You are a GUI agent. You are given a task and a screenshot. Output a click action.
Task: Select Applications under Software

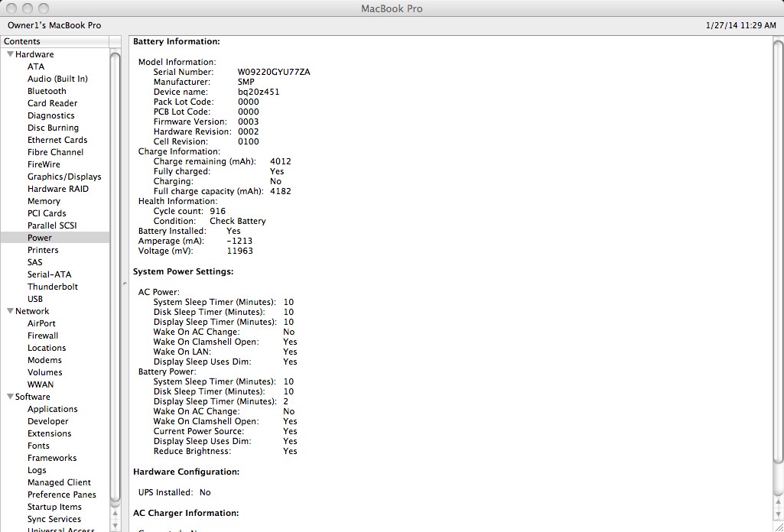(x=53, y=409)
